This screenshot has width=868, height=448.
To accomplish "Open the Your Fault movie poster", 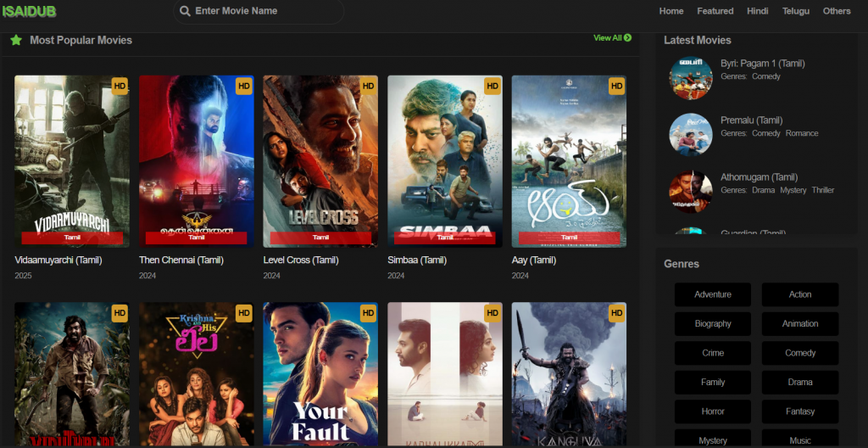I will (320, 375).
